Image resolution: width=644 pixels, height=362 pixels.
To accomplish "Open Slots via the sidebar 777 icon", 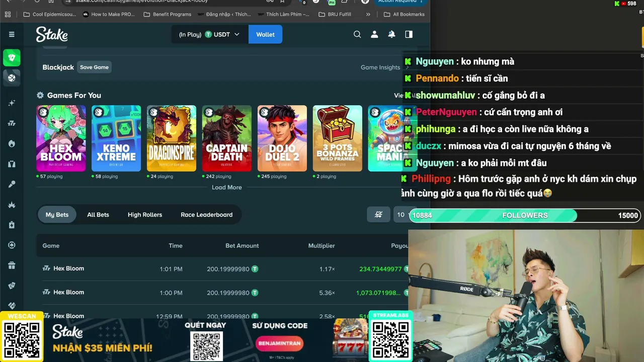I will click(x=12, y=123).
